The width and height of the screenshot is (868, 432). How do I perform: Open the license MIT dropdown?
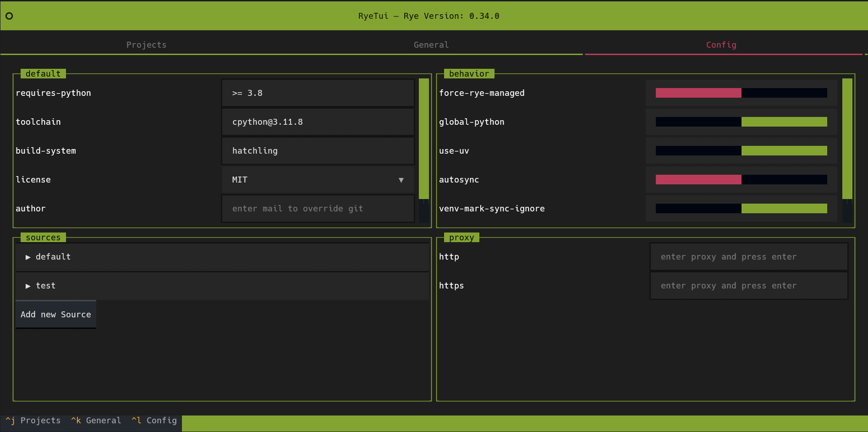coord(318,180)
